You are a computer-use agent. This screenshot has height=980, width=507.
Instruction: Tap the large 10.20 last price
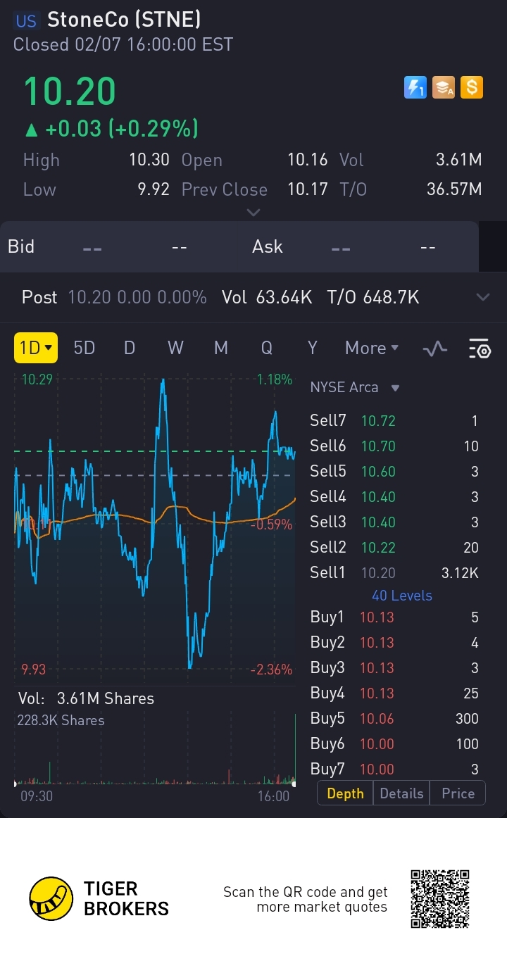pyautogui.click(x=70, y=92)
